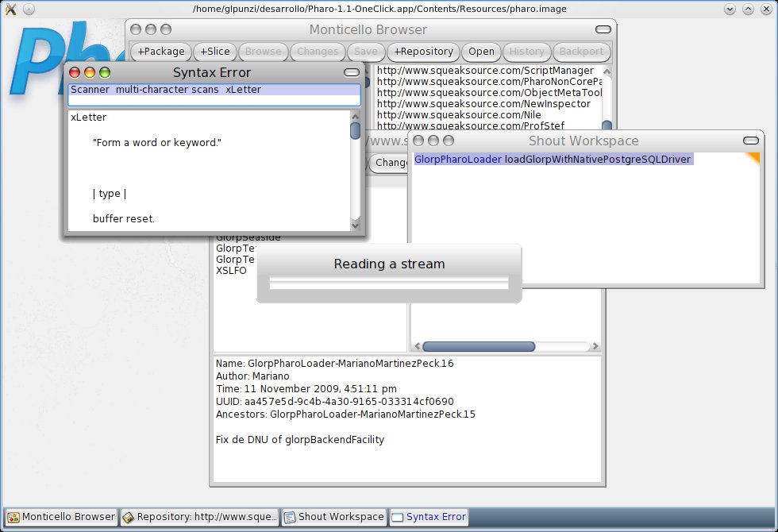Click the Syntax Error window icon in the taskbar
This screenshot has height=532, width=778.
pyautogui.click(x=397, y=518)
